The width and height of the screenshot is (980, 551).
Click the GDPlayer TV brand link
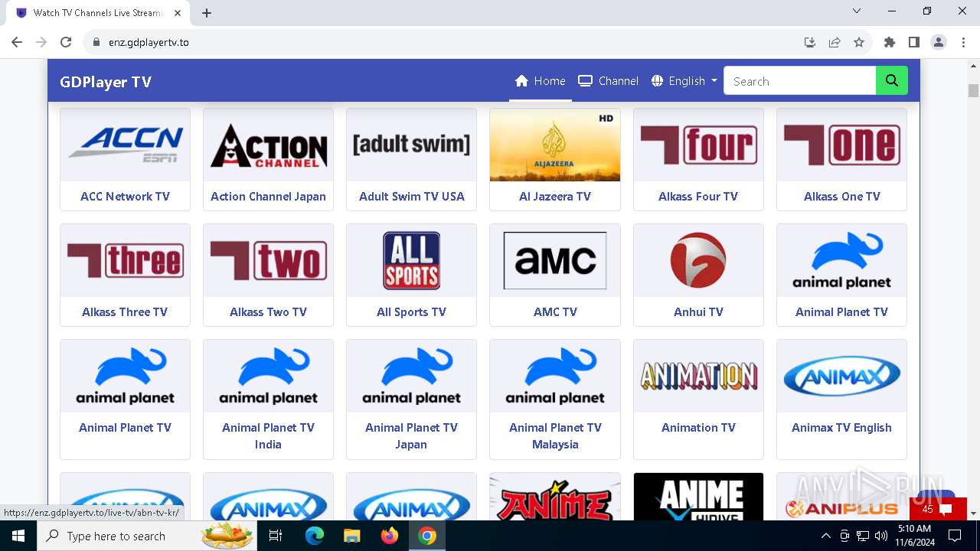(x=106, y=82)
